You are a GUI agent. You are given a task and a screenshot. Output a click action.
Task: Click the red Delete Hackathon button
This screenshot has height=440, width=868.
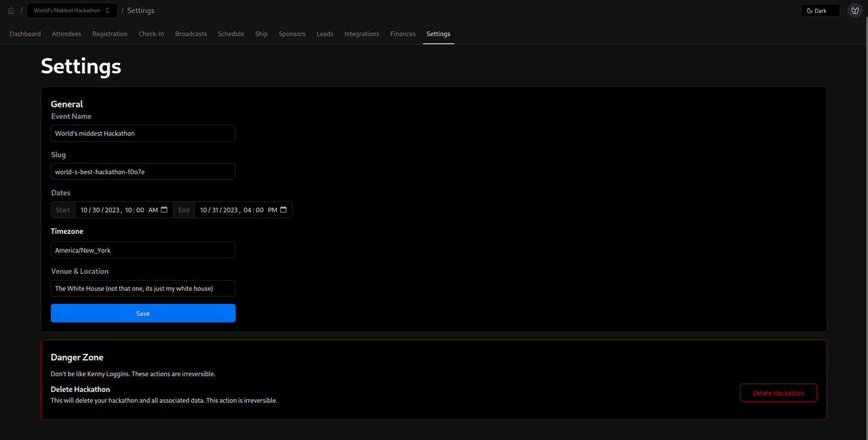tap(778, 393)
